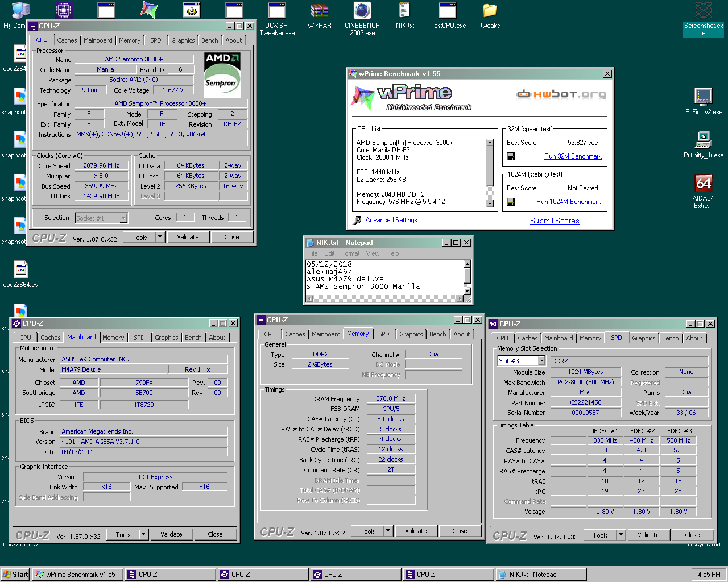Click the wrench icon beside Advanced Settings
The width and height of the screenshot is (728, 582).
point(357,220)
